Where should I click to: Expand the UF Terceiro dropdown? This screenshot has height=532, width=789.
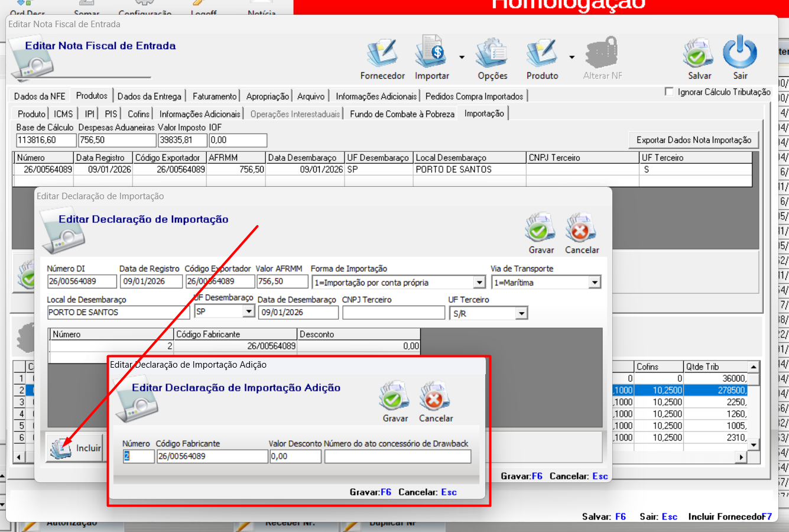521,313
